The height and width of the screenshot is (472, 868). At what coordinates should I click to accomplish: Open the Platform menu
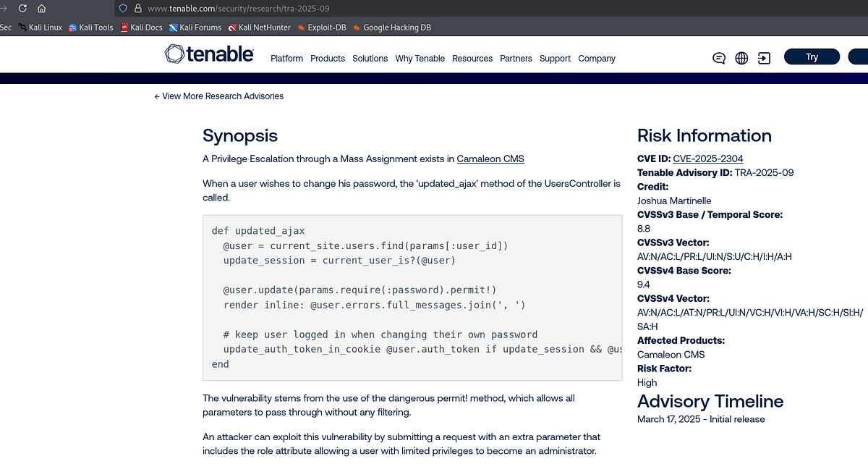point(286,59)
